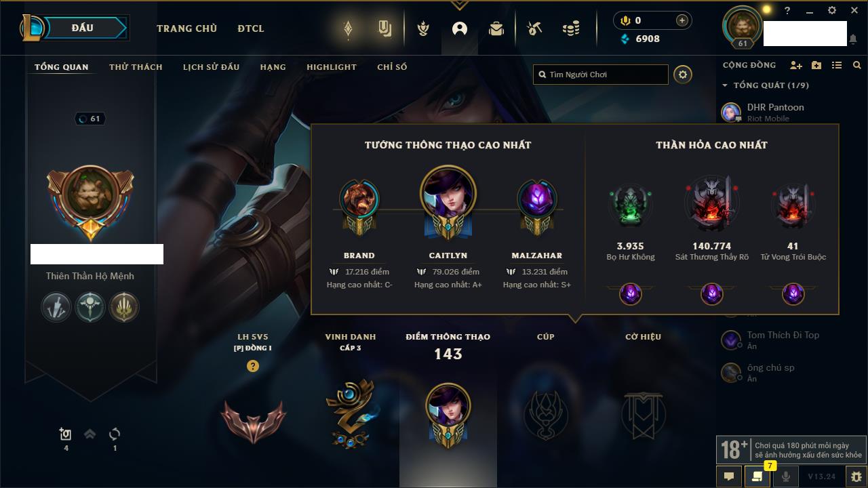
Task: Click the notifications bell icon
Action: click(852, 39)
